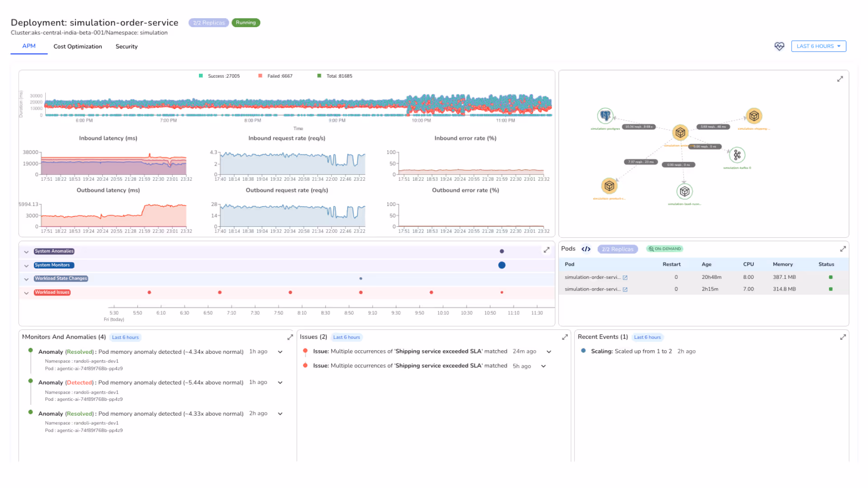This screenshot has width=868, height=488.
Task: Click the simulation-load-runner node icon
Action: (x=684, y=192)
